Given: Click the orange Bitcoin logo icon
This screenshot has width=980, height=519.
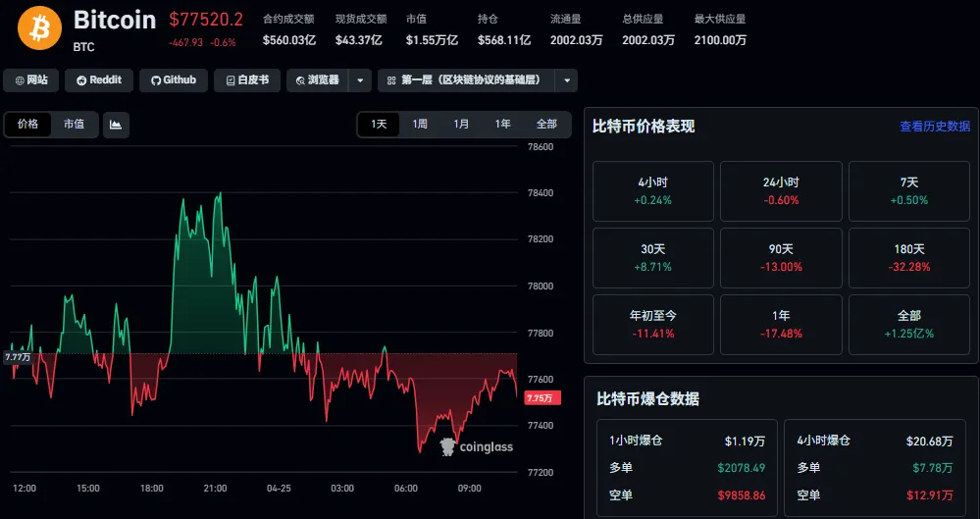Looking at the screenshot, I should click(39, 28).
